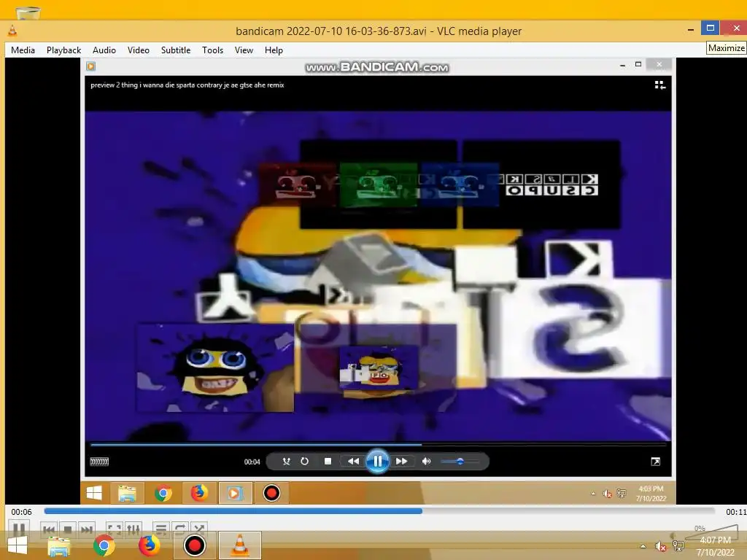Skip to next media in VLC

coord(86,529)
